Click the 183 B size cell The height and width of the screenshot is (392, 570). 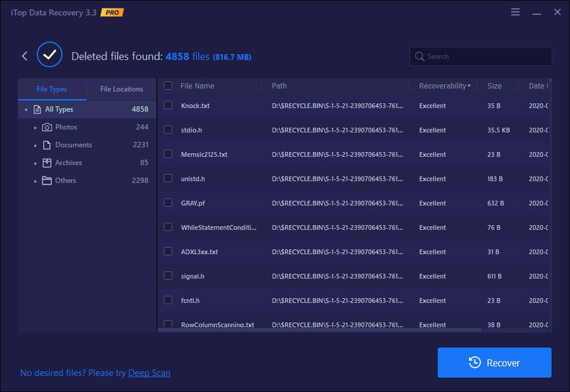point(495,179)
